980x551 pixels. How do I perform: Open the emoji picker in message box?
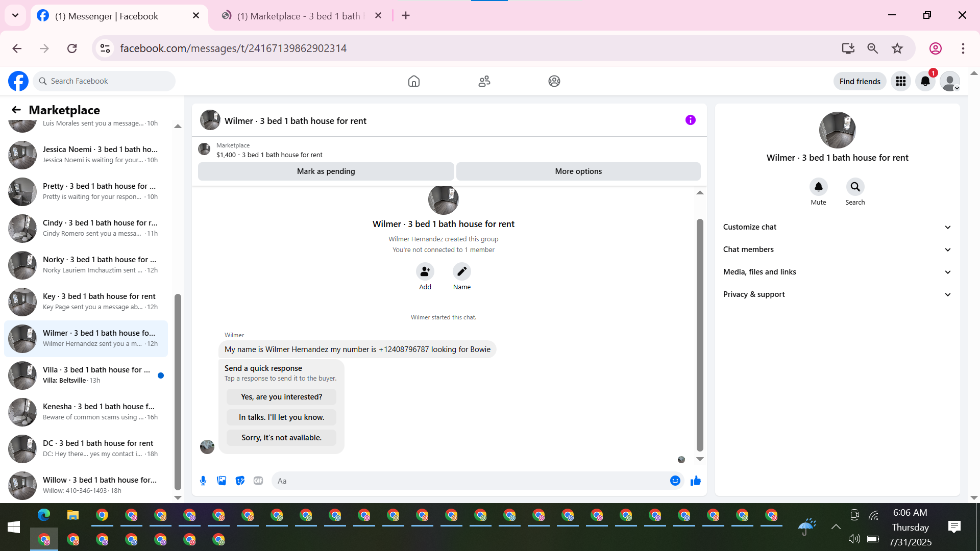[675, 481]
